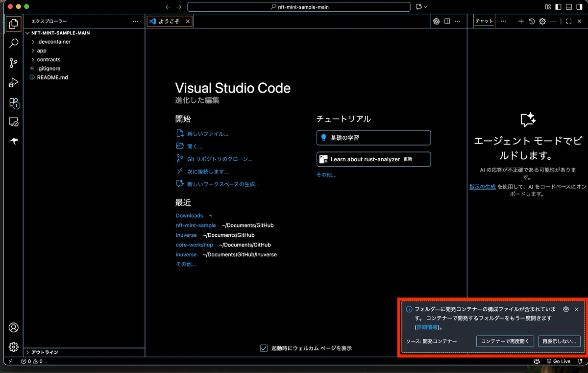Open the Explorer view in activity bar
The width and height of the screenshot is (588, 373).
click(14, 24)
